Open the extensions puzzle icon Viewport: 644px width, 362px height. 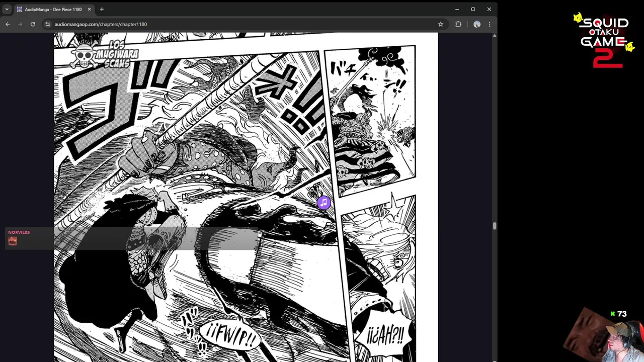pyautogui.click(x=458, y=24)
